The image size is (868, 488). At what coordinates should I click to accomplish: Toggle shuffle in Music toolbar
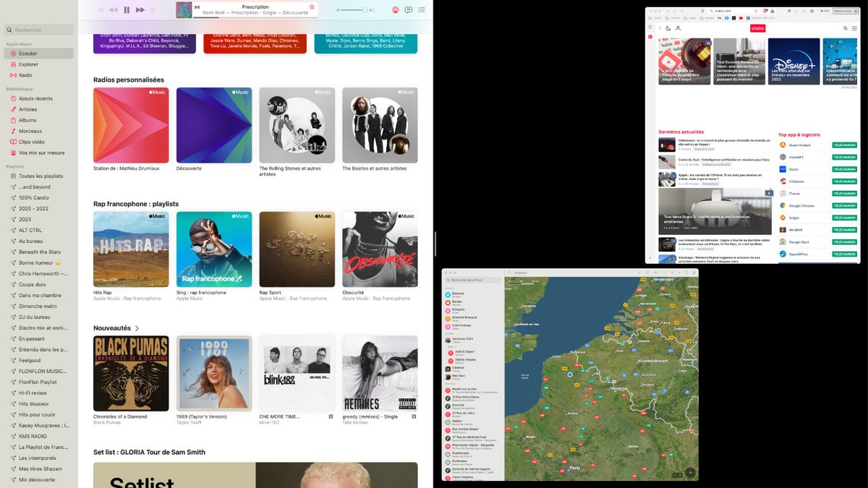point(100,9)
